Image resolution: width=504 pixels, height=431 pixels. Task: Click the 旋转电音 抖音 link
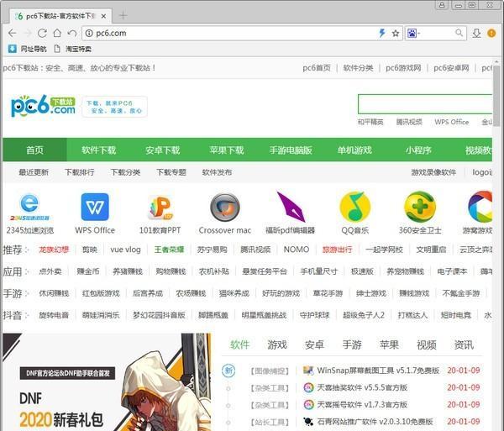click(54, 315)
